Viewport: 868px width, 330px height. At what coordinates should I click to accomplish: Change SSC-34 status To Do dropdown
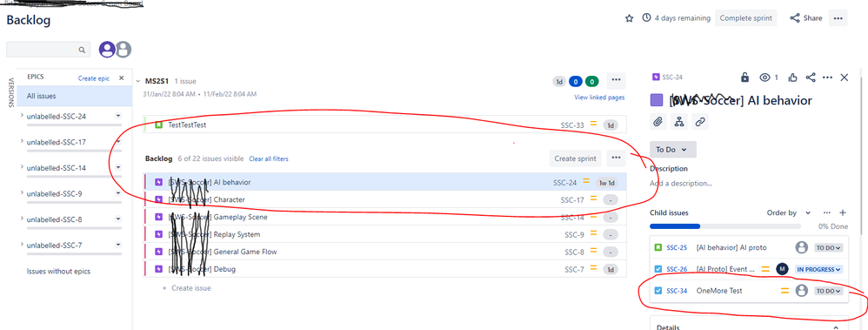coord(829,291)
